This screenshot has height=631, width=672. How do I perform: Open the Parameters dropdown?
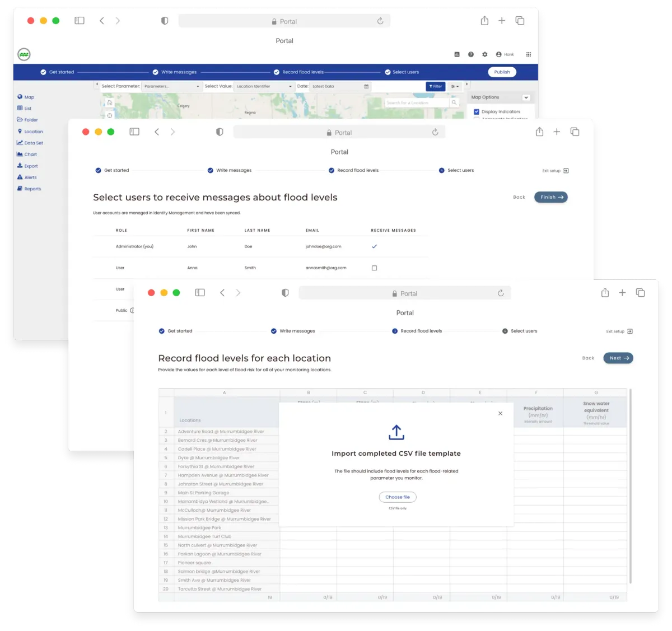(x=171, y=86)
